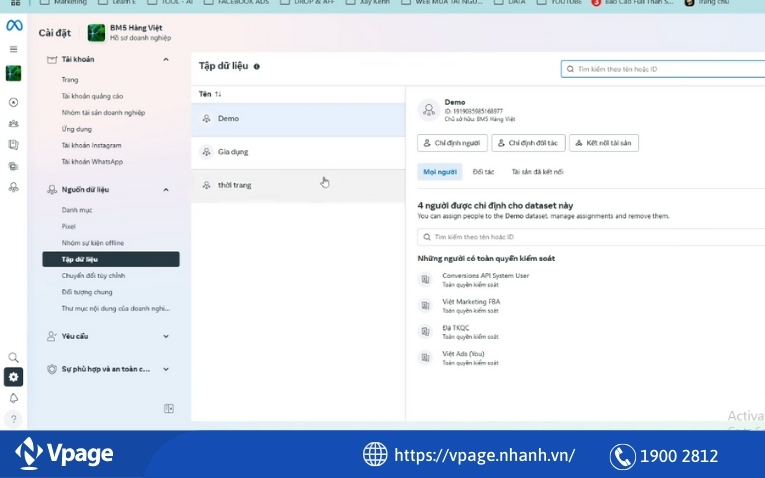Open the hamburger menu icon
This screenshot has width=765, height=478.
pyautogui.click(x=14, y=49)
